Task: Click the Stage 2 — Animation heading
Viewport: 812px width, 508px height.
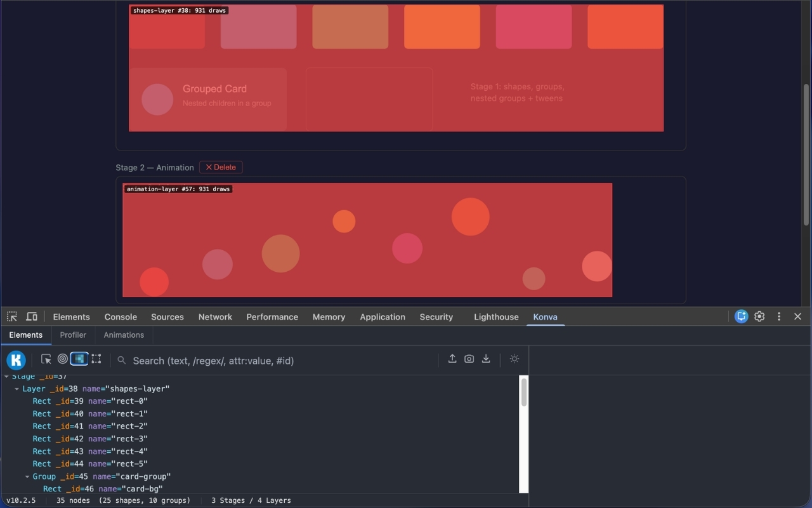Action: point(155,168)
